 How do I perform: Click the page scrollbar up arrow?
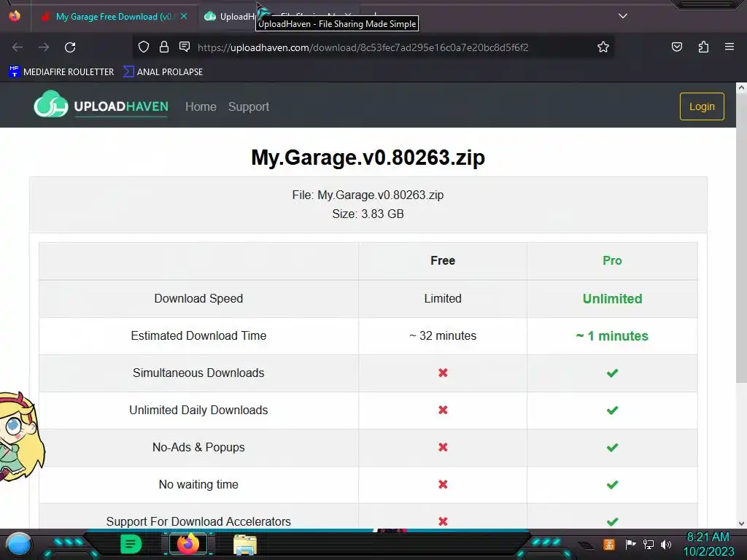[x=741, y=87]
